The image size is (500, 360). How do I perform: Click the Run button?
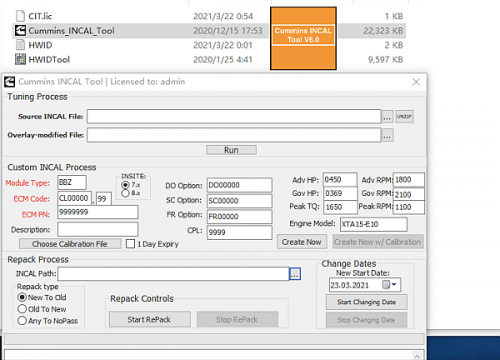point(231,150)
